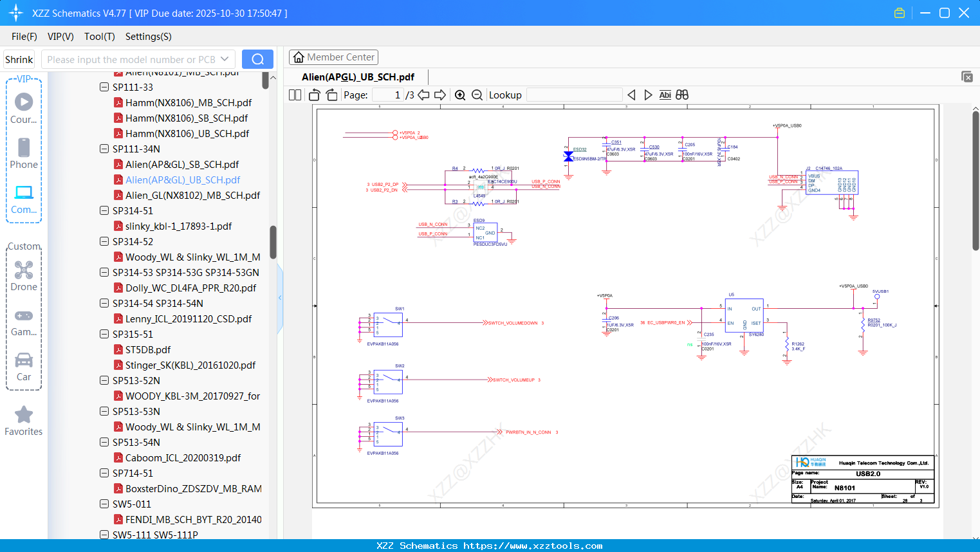This screenshot has height=552, width=980.
Task: Open Hamm(NX8106)_MB_SCH.pdf in the tree
Action: pos(188,103)
